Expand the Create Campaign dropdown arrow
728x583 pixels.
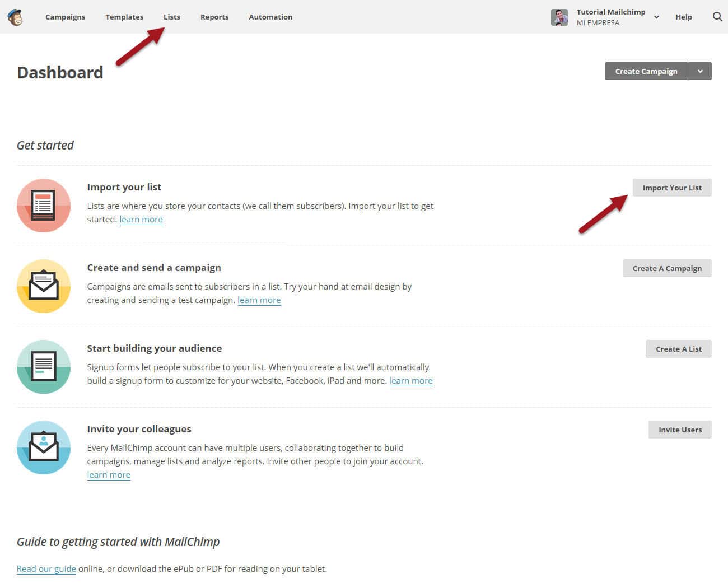coord(700,71)
